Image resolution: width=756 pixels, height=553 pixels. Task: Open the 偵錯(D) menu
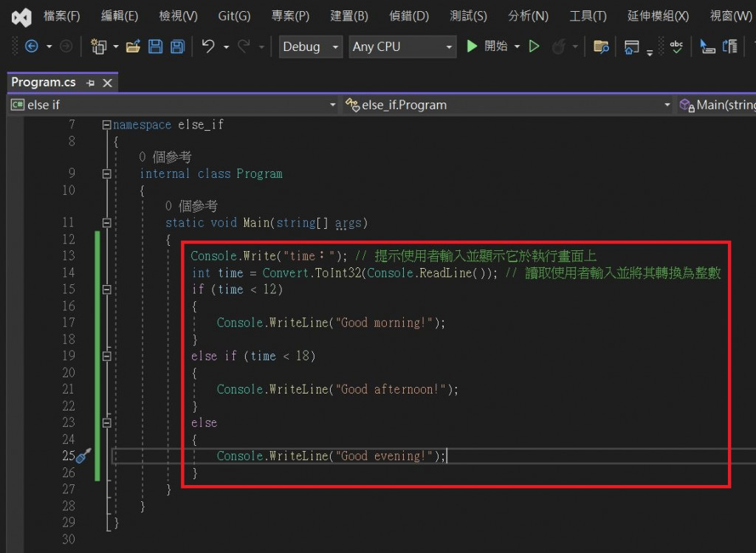click(409, 16)
